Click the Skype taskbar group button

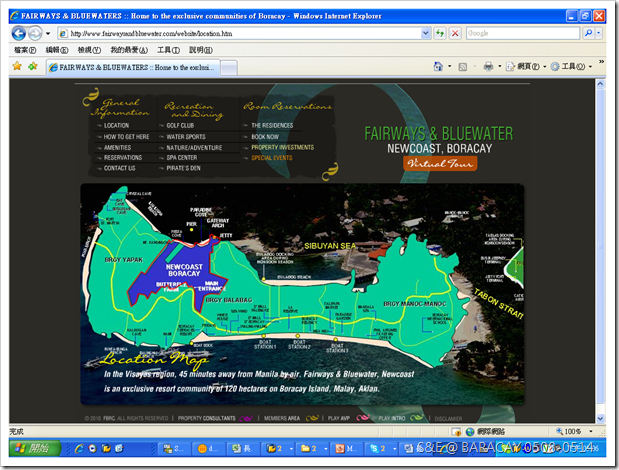[x=383, y=448]
